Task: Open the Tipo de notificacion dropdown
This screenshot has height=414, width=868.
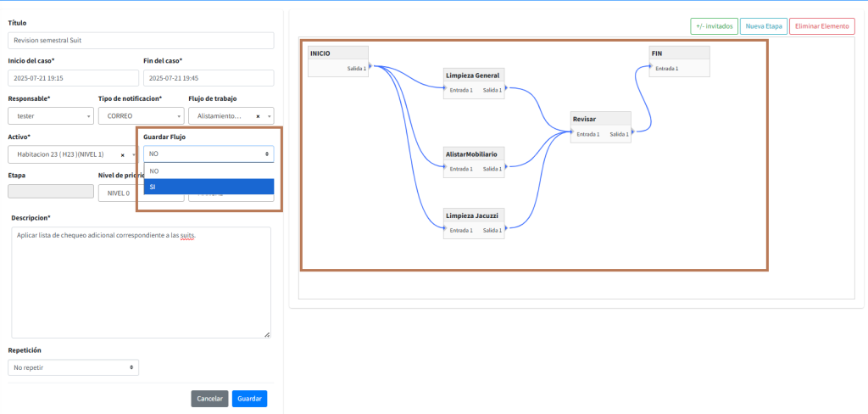Action: [x=140, y=116]
